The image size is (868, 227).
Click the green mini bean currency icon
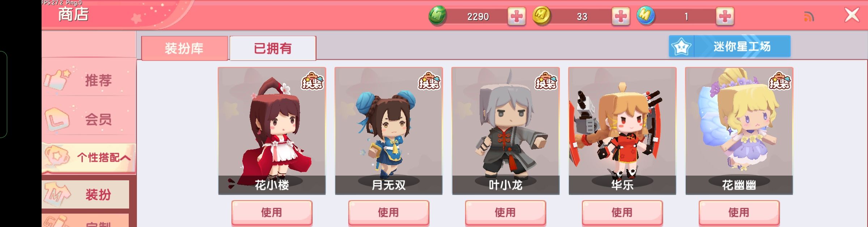438,16
